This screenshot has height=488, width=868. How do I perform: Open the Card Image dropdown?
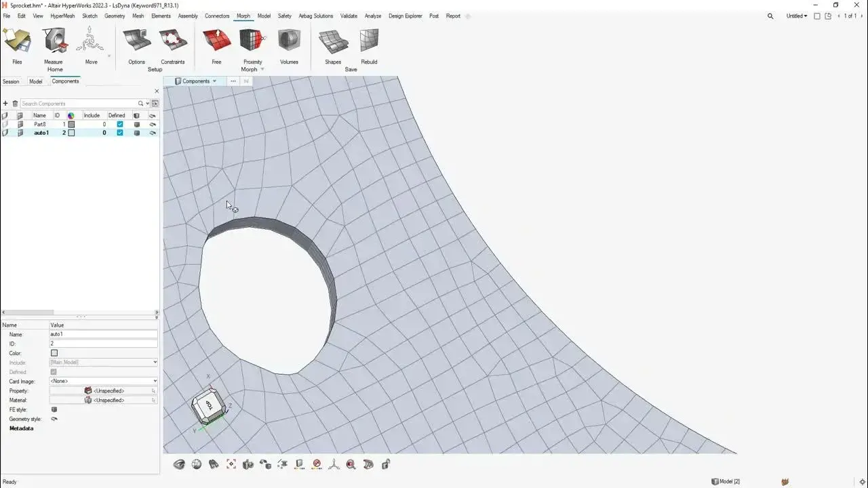(x=104, y=382)
